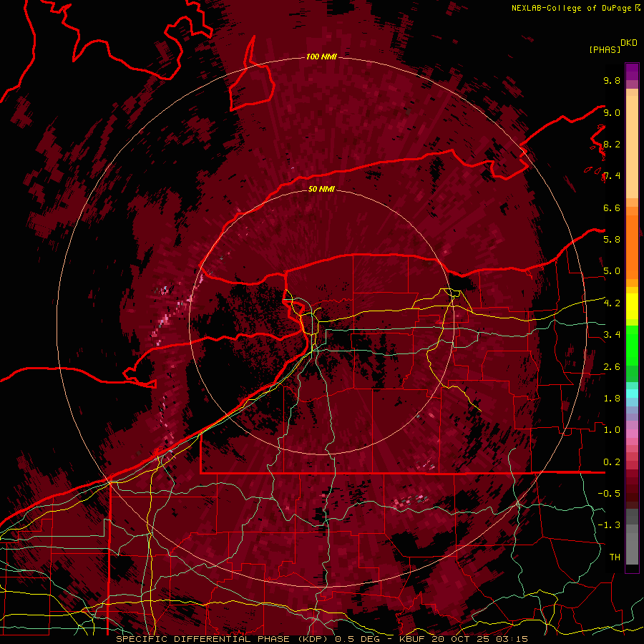Click the 4.2 value on the color scale
Image resolution: width=644 pixels, height=644 pixels.
[612, 303]
